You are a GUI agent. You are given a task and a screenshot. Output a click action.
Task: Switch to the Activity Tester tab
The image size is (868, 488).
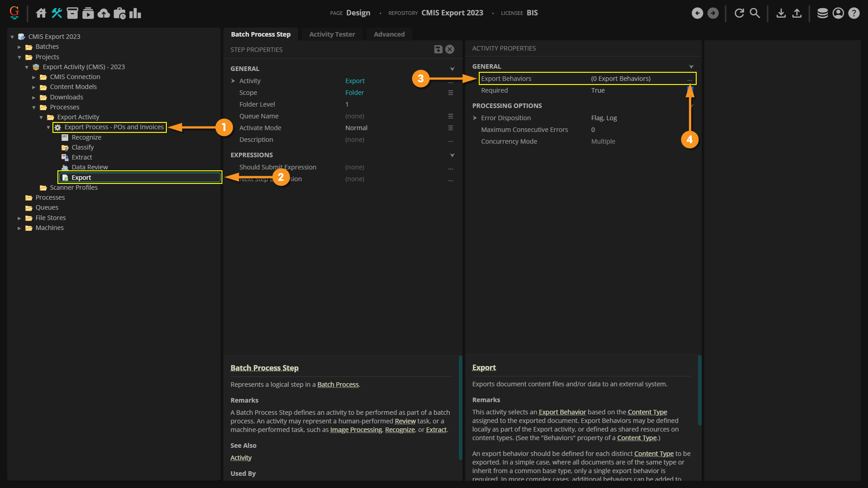(x=332, y=34)
